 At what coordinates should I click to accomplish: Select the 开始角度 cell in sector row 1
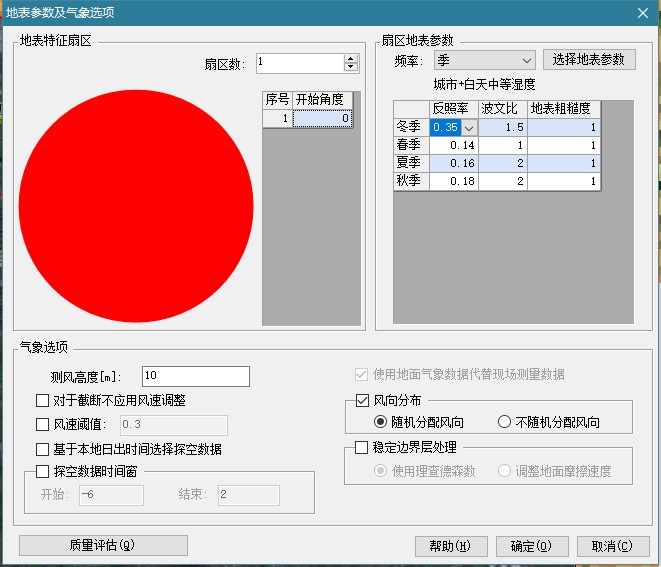(323, 118)
